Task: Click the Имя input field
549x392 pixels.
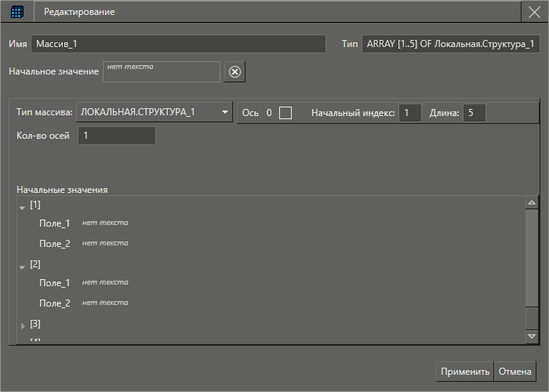Action: 178,44
